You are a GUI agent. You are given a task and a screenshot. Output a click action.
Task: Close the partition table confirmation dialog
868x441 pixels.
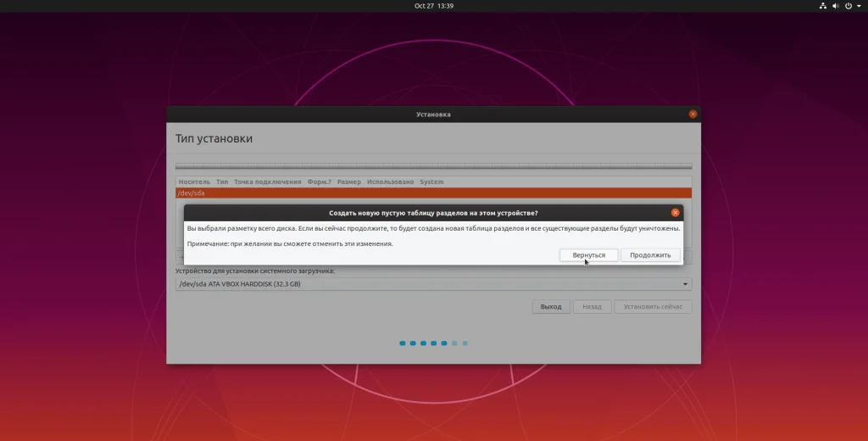pyautogui.click(x=675, y=213)
